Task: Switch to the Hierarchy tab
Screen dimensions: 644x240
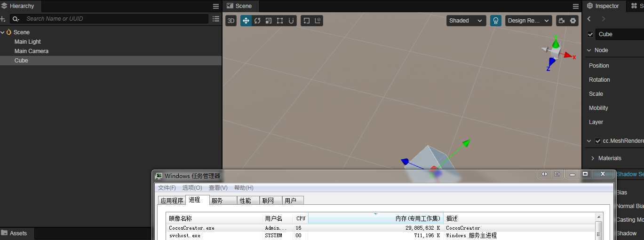Action: click(x=21, y=6)
